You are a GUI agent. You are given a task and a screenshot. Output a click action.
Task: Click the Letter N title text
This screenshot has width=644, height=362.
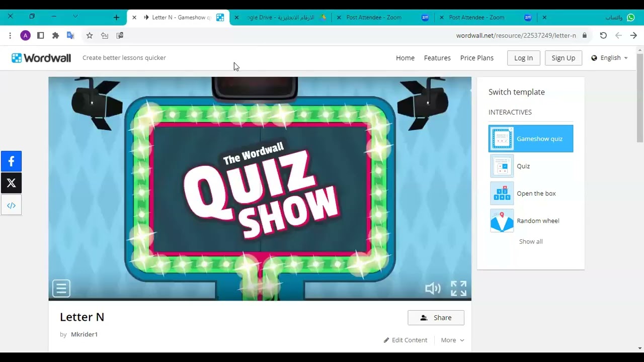(82, 317)
